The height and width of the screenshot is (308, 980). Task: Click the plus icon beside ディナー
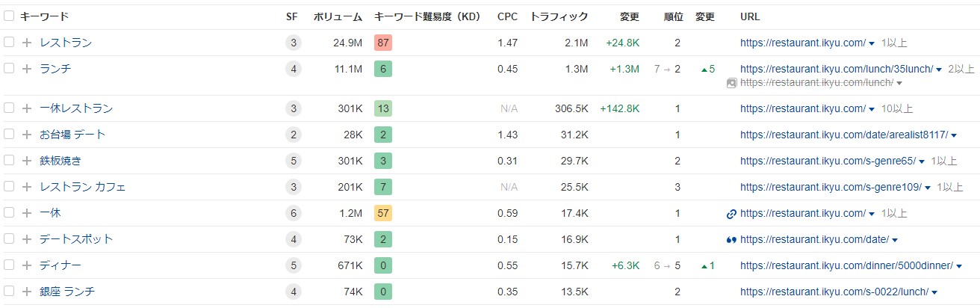coord(27,265)
